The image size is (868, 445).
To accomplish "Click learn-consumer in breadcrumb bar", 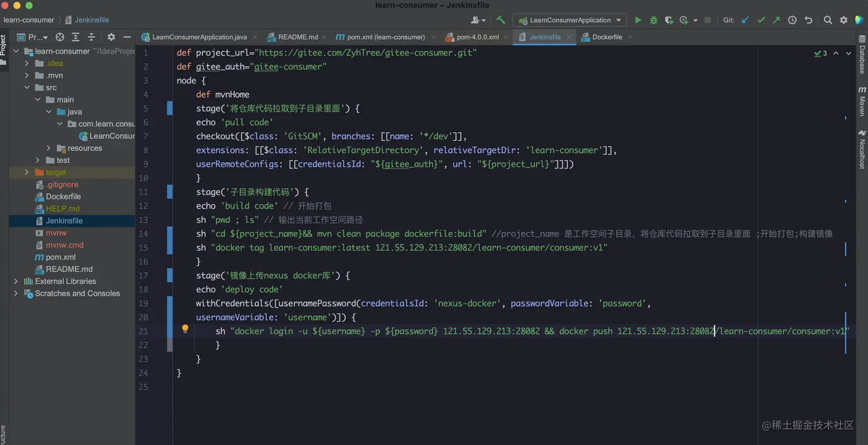I will [29, 20].
